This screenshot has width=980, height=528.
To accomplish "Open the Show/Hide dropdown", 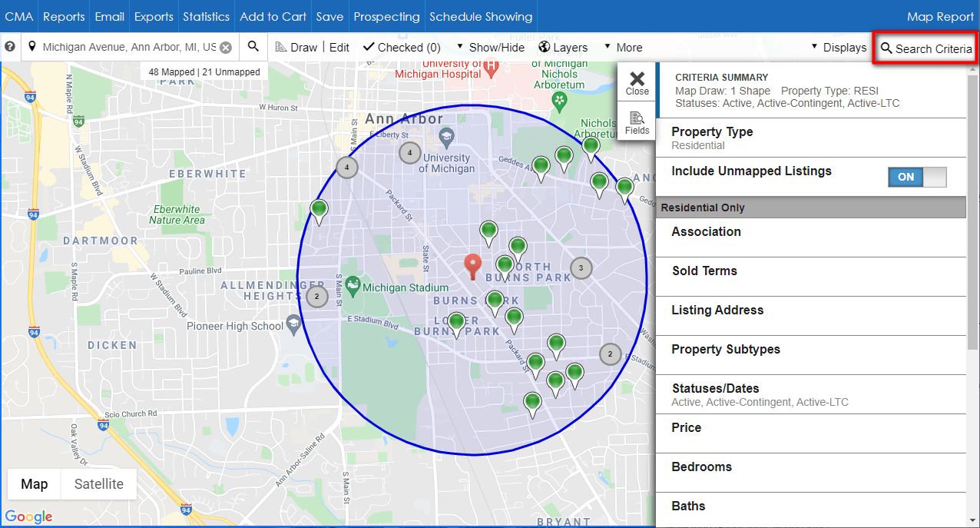I will point(490,48).
